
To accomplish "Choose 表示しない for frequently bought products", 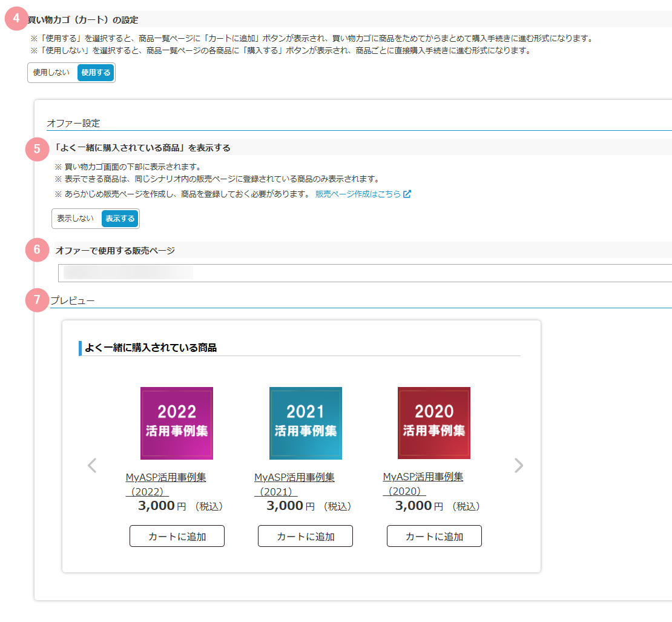I will point(76,219).
